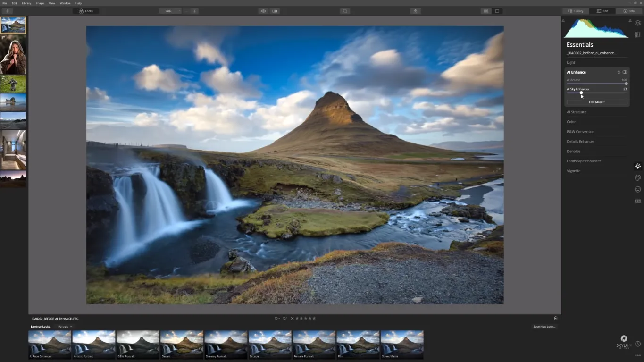644x362 pixels.
Task: Open the Portrait face tools icon
Action: [637, 189]
